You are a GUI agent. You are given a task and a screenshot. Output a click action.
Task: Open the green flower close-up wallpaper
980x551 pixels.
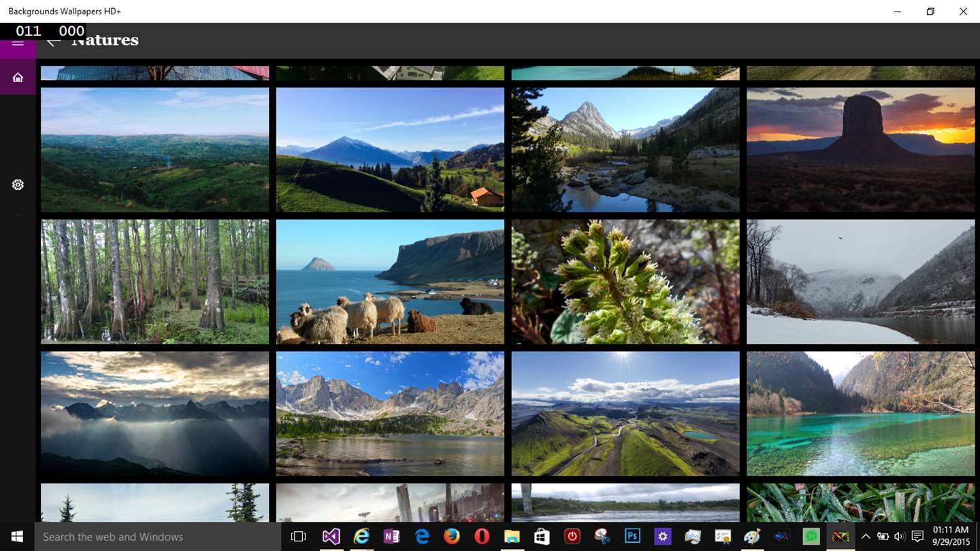(x=625, y=282)
